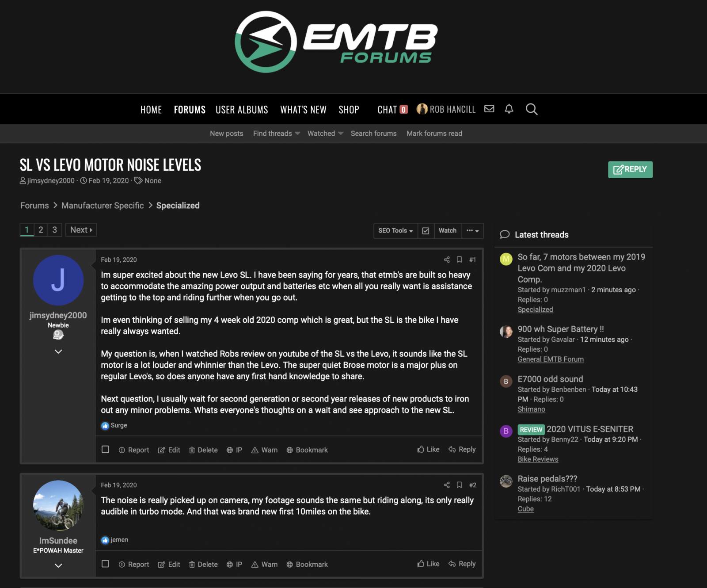Open the E7000 odd sound thread
This screenshot has width=707, height=588.
pos(550,379)
